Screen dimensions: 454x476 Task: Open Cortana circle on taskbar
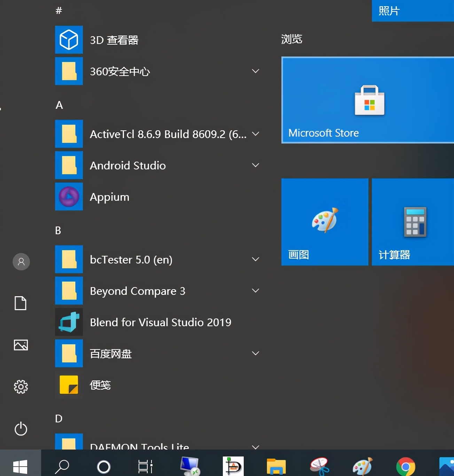pyautogui.click(x=104, y=467)
